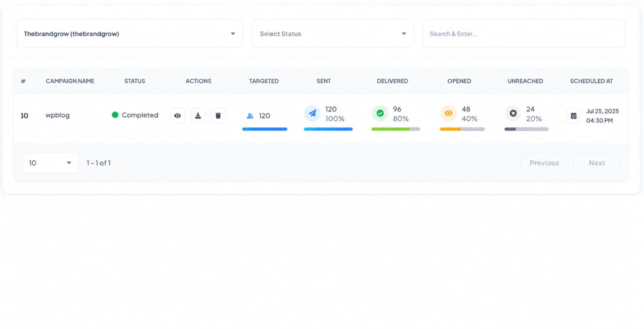Open the Select Status dropdown
Image resolution: width=644 pixels, height=329 pixels.
pyautogui.click(x=333, y=34)
